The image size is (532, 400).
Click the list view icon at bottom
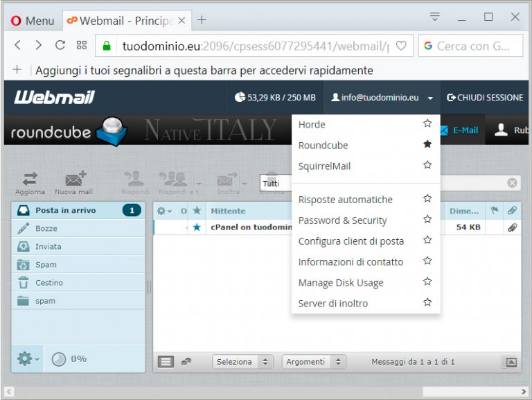tap(166, 361)
